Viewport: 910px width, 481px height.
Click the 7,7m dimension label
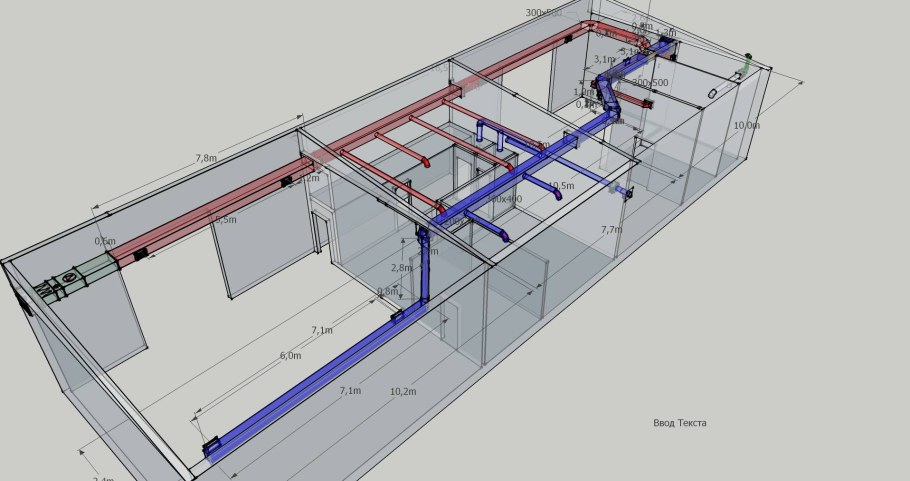tap(612, 230)
